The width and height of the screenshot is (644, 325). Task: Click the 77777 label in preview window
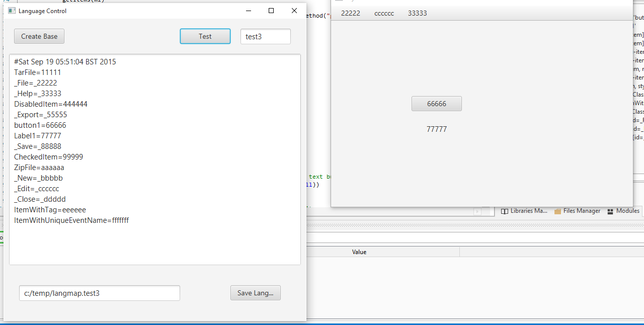437,129
